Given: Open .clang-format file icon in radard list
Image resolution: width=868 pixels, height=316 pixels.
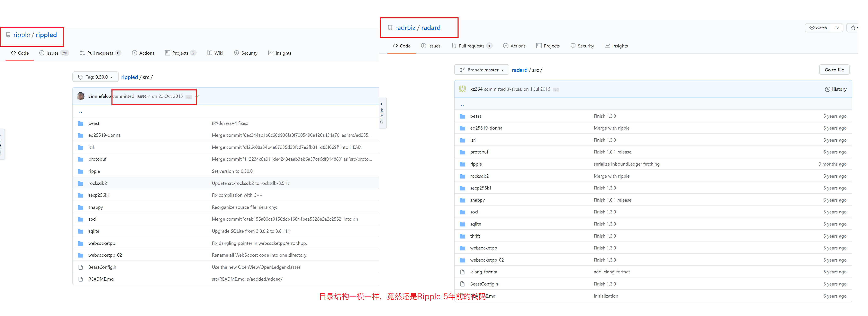Looking at the screenshot, I should pos(462,272).
